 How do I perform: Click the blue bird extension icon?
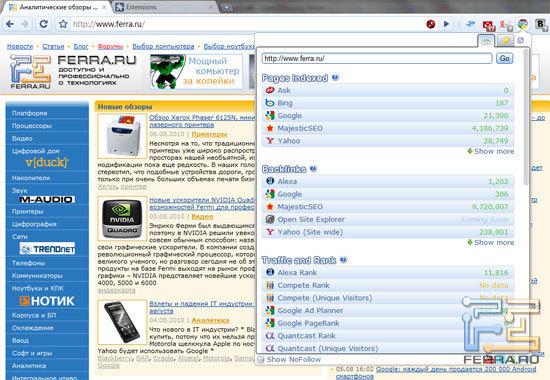470,24
